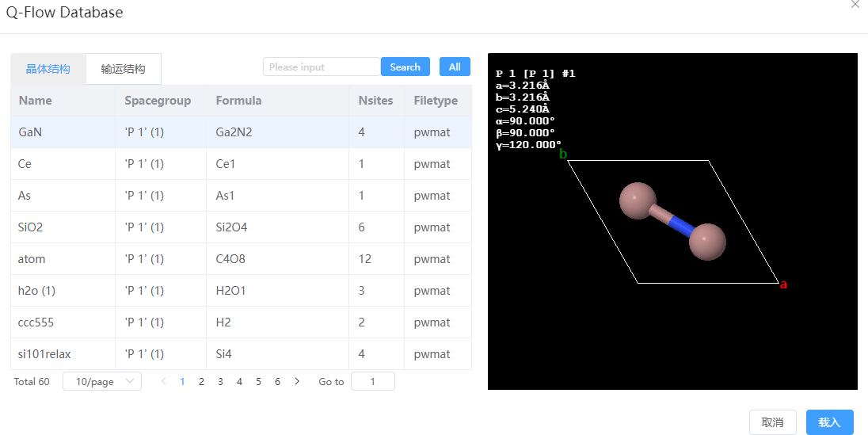Image resolution: width=868 pixels, height=435 pixels.
Task: Click the Search button
Action: [405, 67]
